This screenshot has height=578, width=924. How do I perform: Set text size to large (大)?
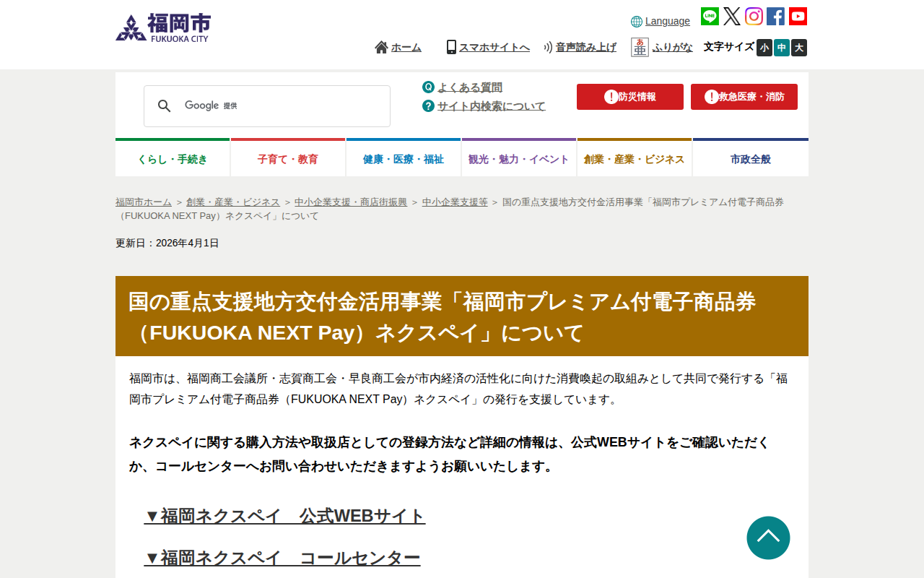[x=799, y=48]
